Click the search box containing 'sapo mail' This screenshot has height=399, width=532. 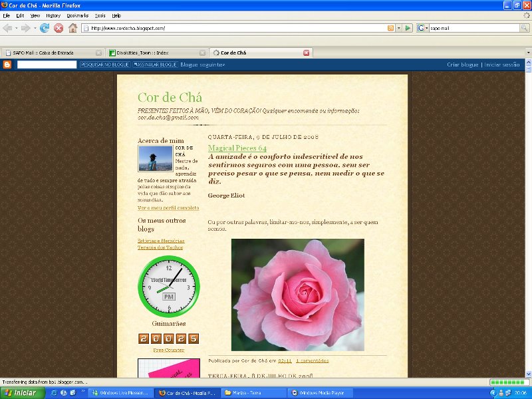(474, 28)
